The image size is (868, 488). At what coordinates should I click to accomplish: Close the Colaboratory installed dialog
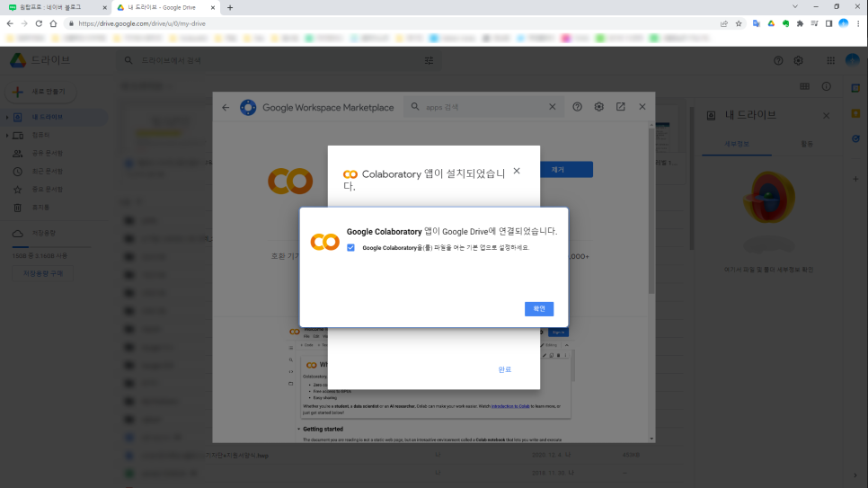click(517, 171)
